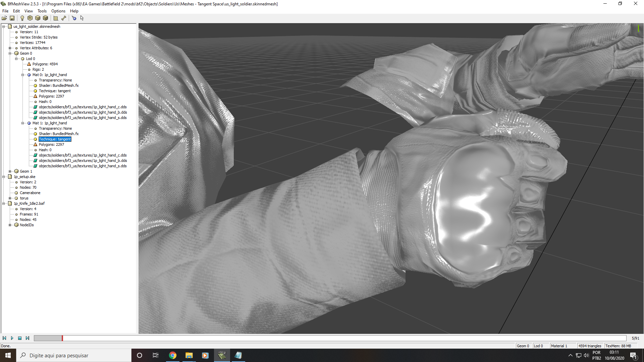
Task: Click the Geom 0 status bar field
Action: 523,346
